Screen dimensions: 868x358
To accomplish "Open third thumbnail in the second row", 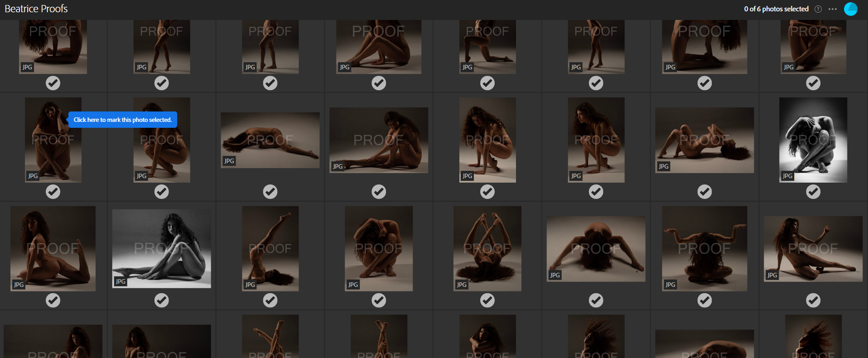I will coord(270,140).
